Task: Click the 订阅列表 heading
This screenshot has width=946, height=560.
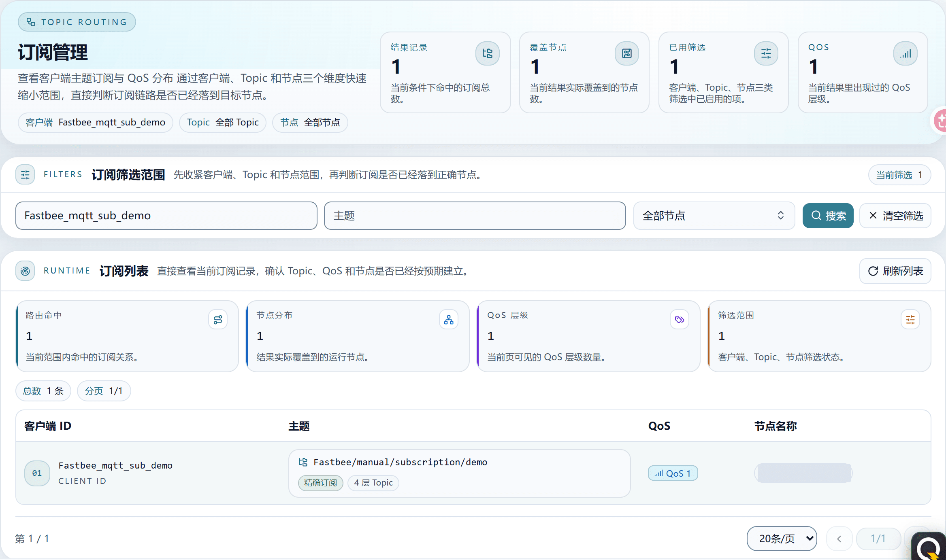Action: (x=124, y=271)
